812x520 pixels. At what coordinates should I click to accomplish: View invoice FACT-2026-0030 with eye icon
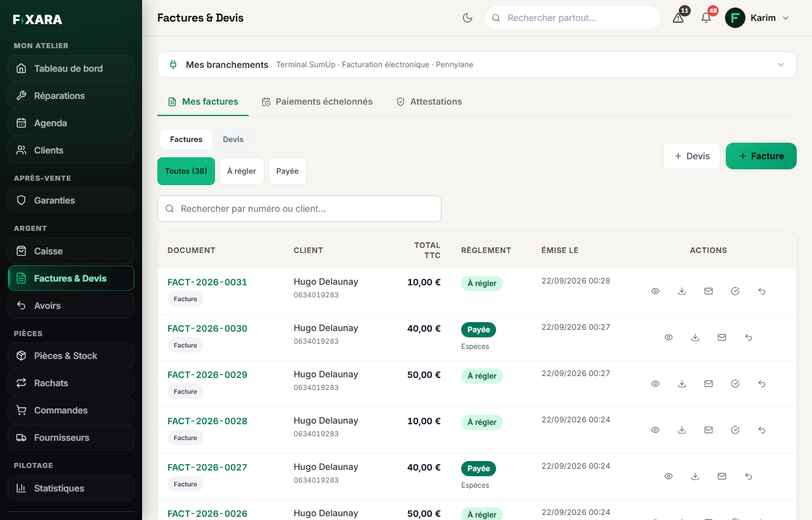tap(669, 337)
